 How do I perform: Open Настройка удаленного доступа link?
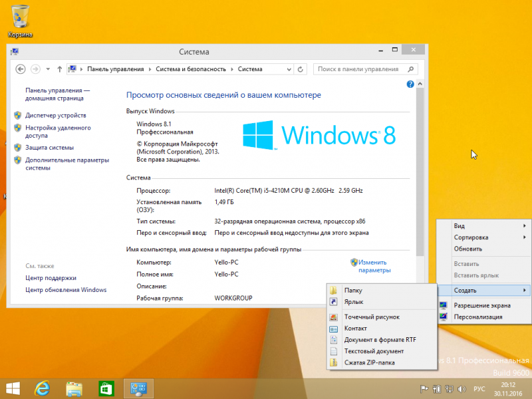coord(58,132)
